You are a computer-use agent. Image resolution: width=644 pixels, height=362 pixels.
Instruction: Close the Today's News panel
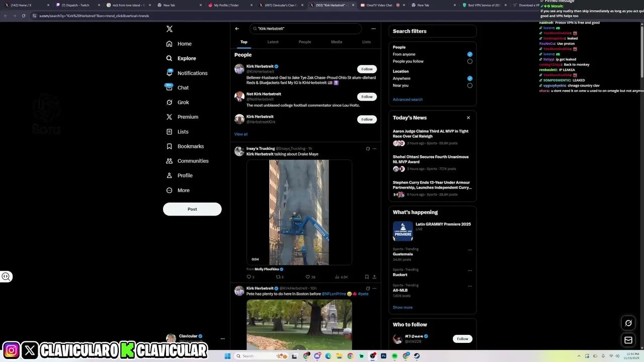pos(468,118)
